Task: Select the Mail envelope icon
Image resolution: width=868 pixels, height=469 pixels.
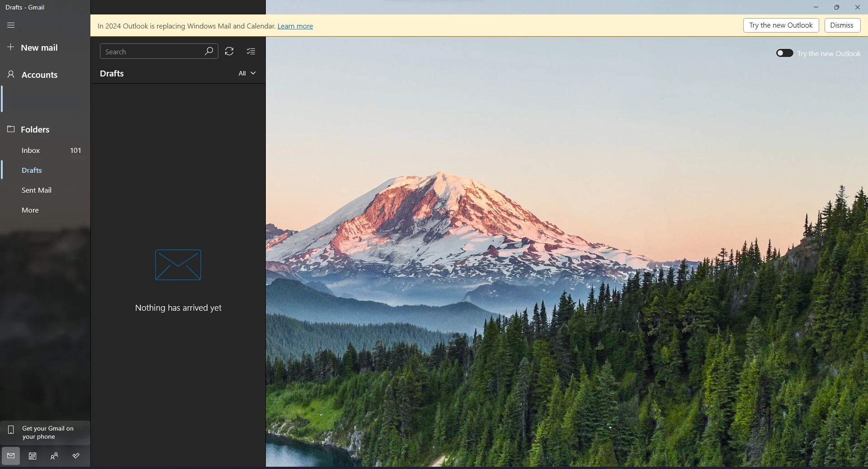Action: [x=11, y=456]
